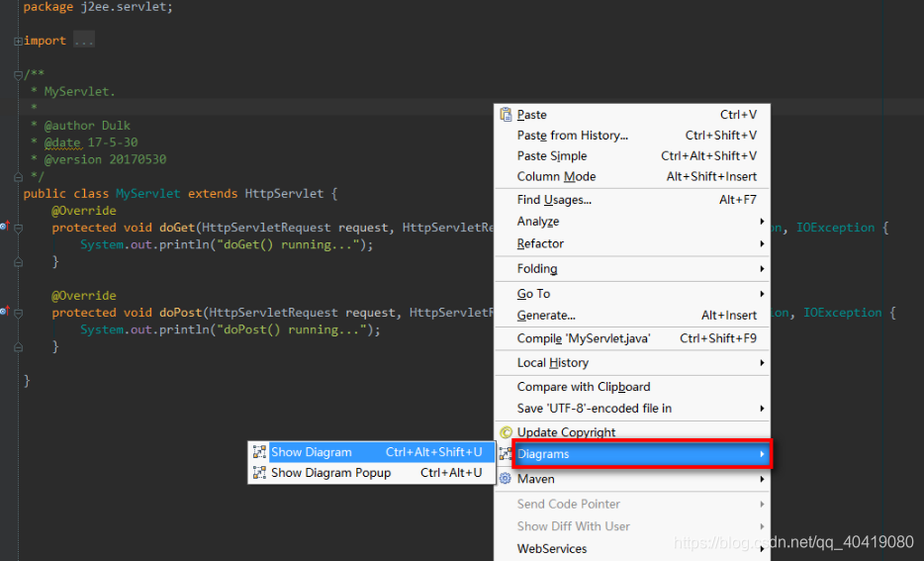Click the second @Override annotation
This screenshot has height=561, width=924.
pos(84,295)
